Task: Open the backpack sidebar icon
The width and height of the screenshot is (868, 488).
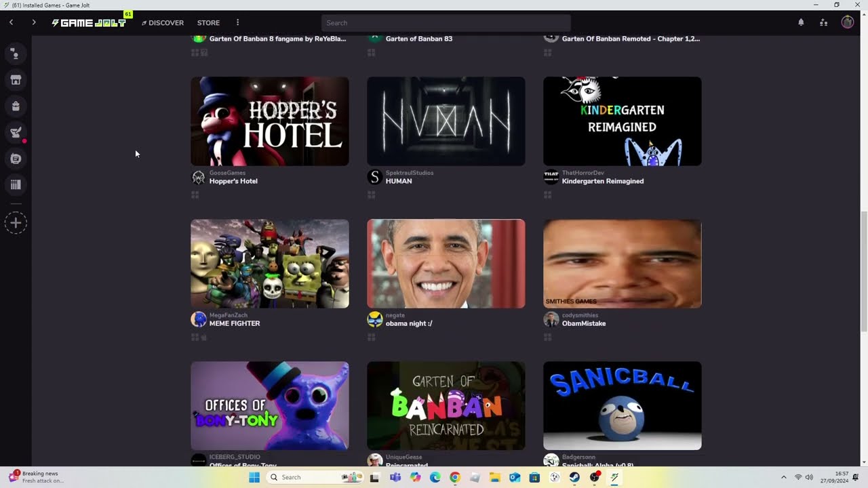Action: tap(16, 106)
